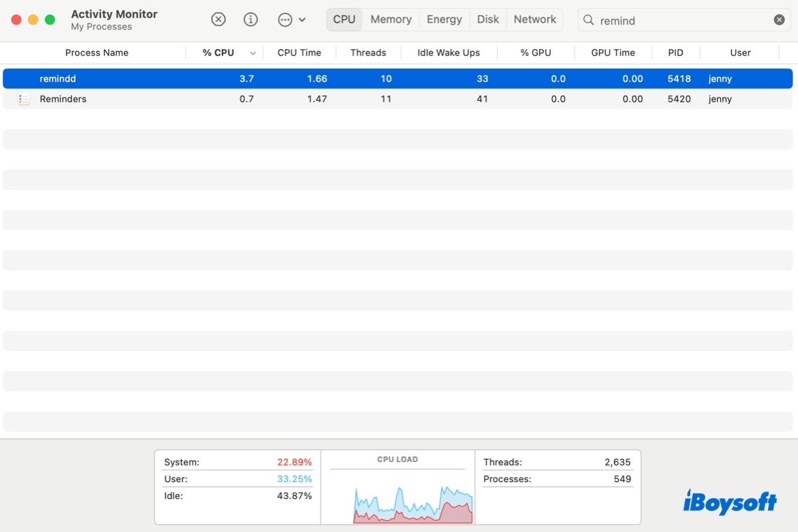Switch to the Disk tab
This screenshot has height=532, width=798.
click(488, 19)
